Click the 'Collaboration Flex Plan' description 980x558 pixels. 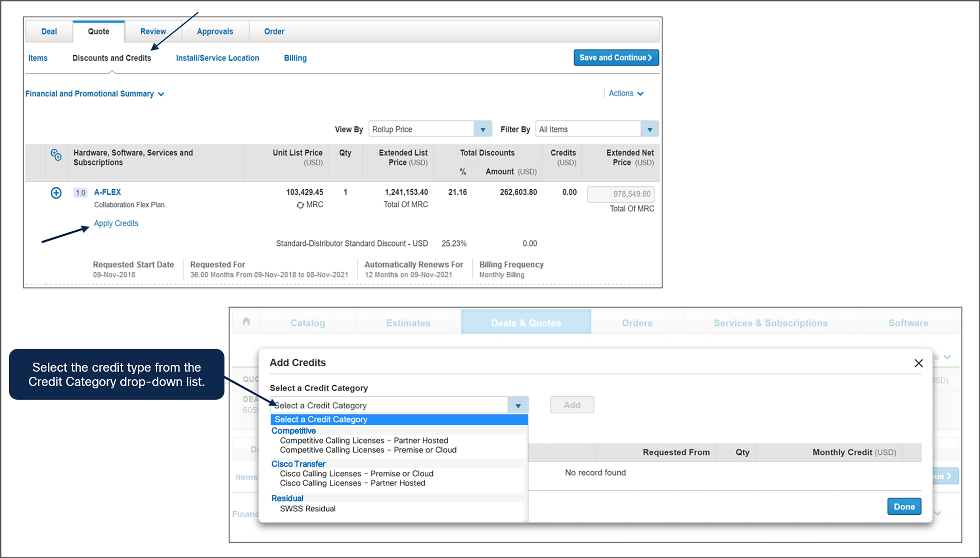[x=129, y=205]
